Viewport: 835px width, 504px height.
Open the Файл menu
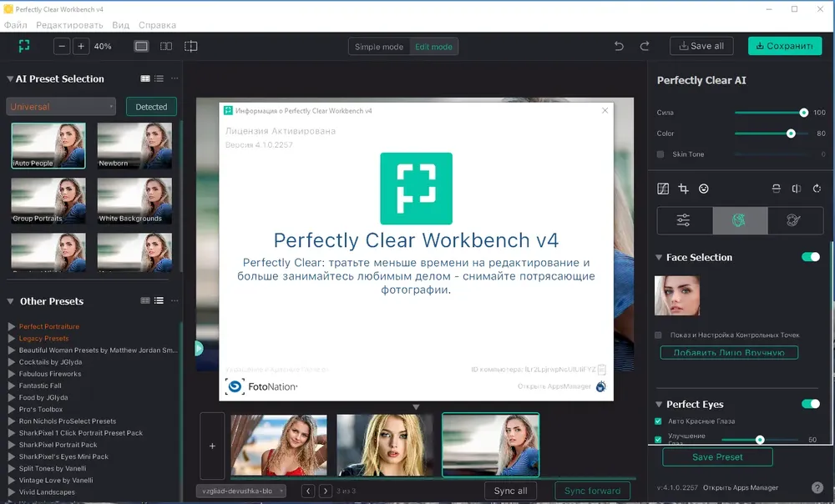pyautogui.click(x=15, y=25)
